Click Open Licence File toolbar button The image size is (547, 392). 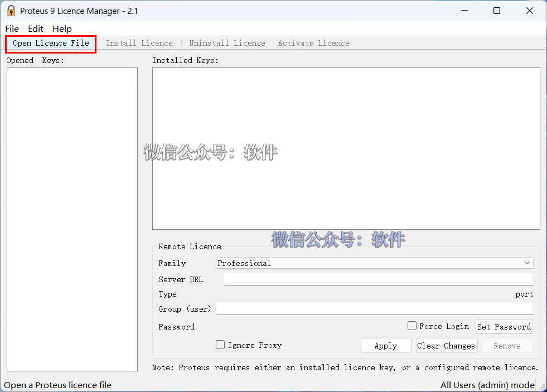point(51,43)
